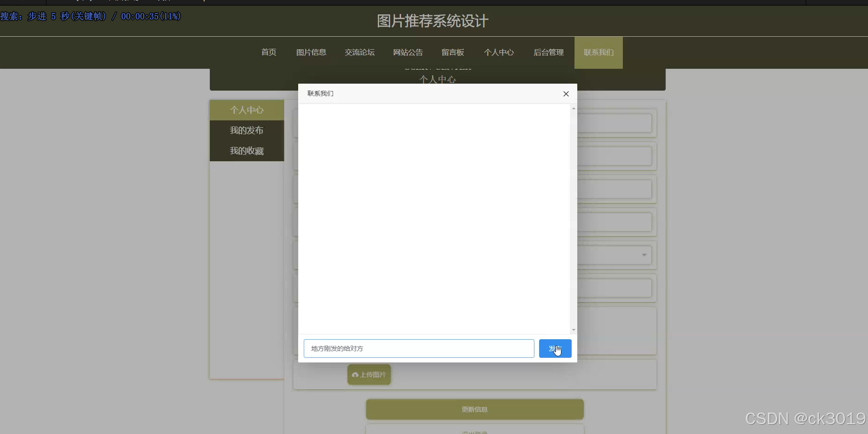The height and width of the screenshot is (434, 868).
Task: Open the 留言板 message board
Action: tap(453, 53)
